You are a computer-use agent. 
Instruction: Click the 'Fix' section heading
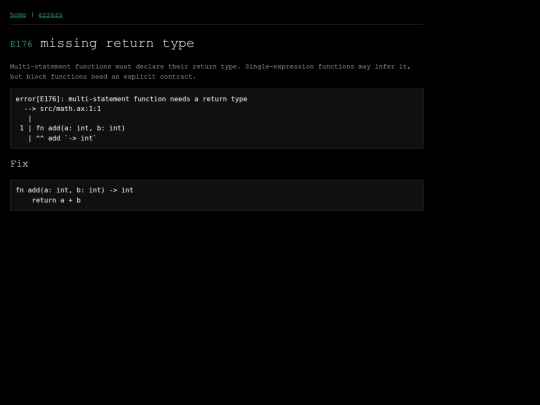(x=19, y=164)
